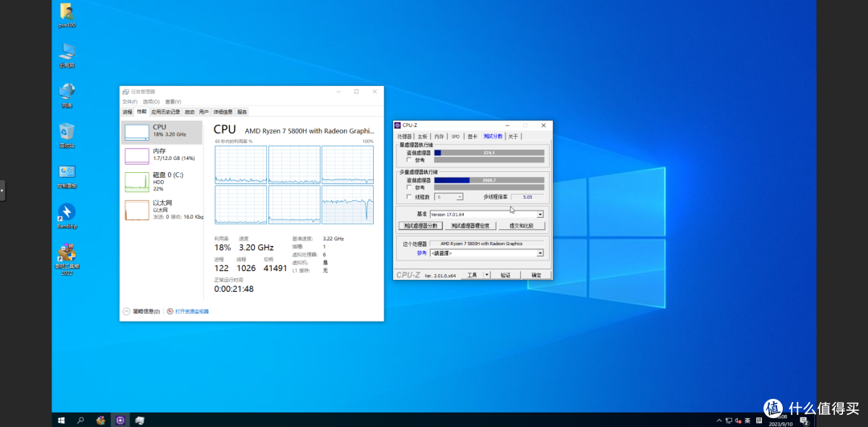Expand the 工具 tools dropdown arrow

click(x=486, y=275)
